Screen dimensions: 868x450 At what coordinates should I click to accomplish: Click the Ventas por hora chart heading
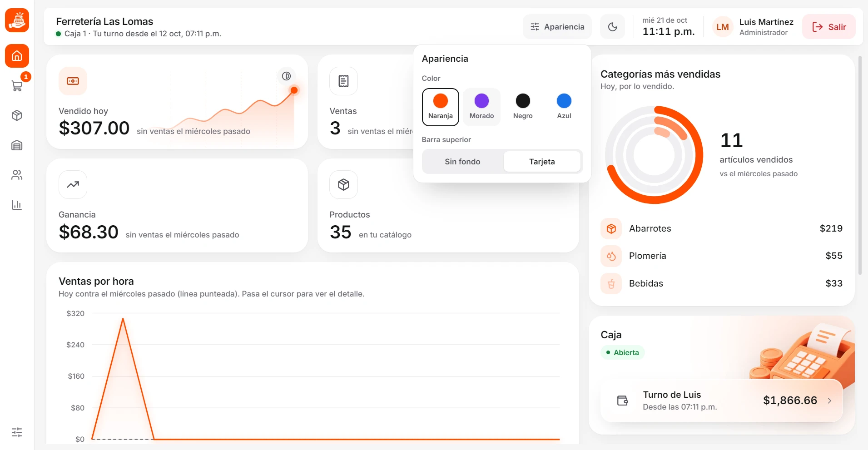tap(96, 281)
